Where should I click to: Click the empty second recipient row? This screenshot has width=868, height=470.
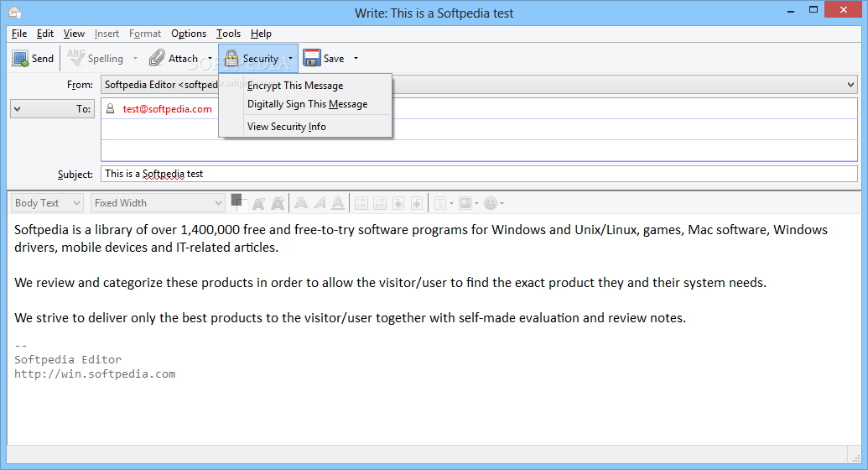coord(479,130)
